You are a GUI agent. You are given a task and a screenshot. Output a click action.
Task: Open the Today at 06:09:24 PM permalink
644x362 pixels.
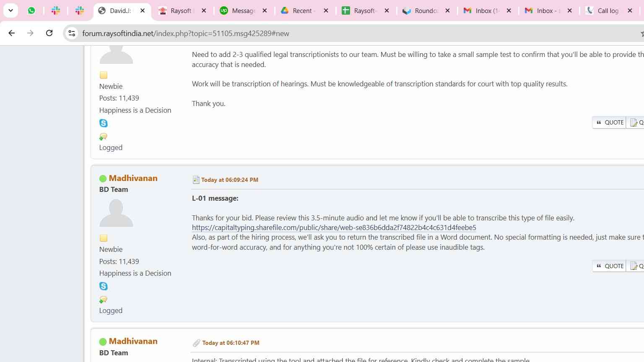(230, 180)
